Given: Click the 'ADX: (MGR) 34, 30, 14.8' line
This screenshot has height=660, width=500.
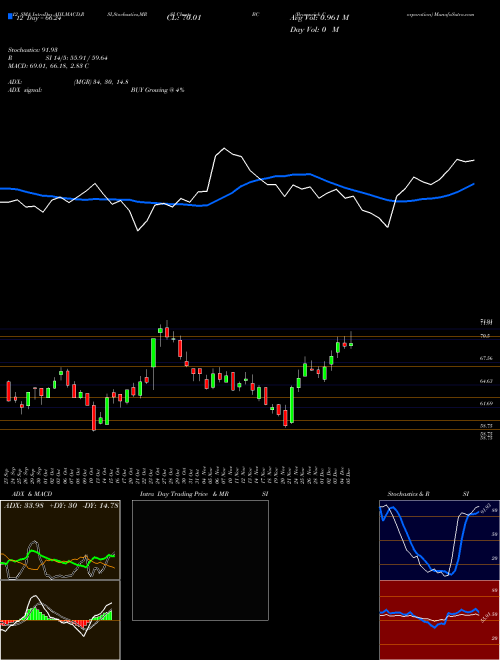Looking at the screenshot, I should point(68,82).
